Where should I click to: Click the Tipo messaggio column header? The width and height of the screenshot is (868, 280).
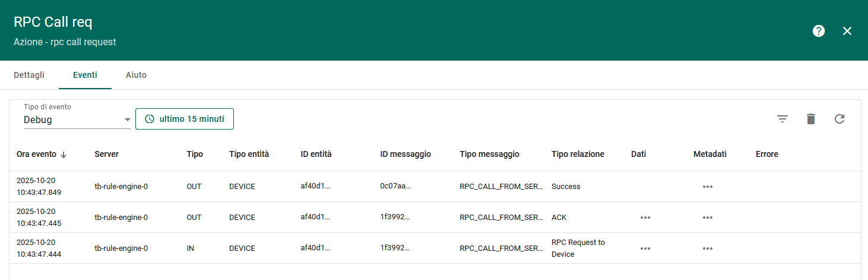pos(489,154)
